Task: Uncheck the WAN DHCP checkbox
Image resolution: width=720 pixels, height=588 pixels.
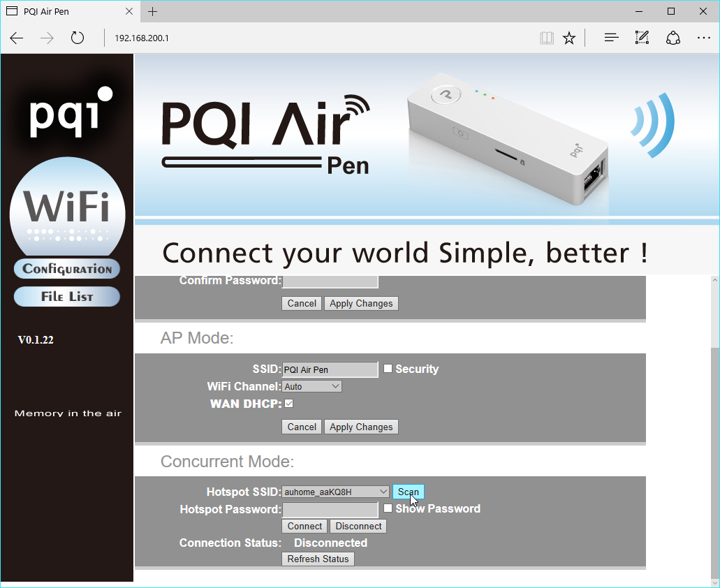Action: pyautogui.click(x=289, y=404)
